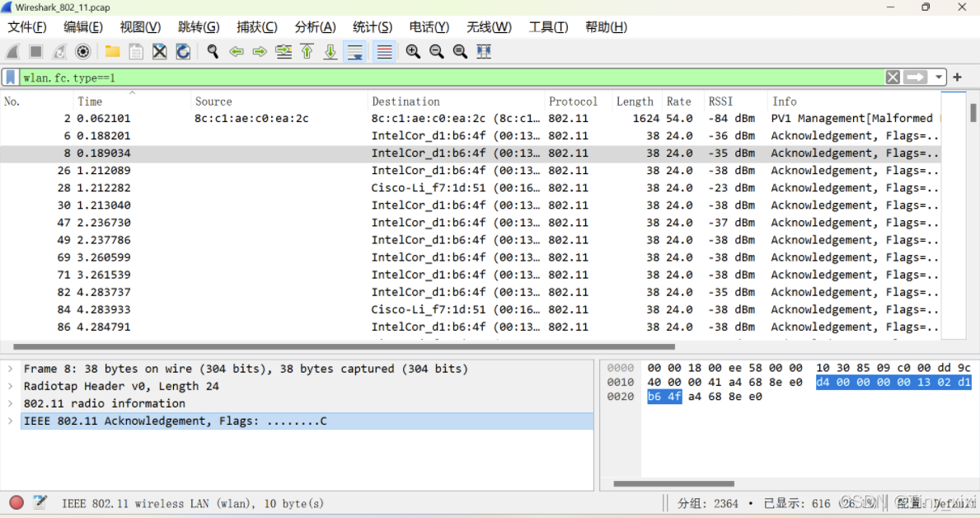This screenshot has width=980, height=518.
Task: Open the 捕获(C) menu
Action: point(257,27)
